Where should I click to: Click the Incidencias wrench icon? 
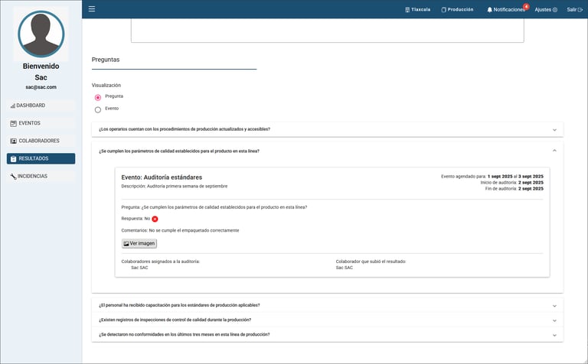tap(13, 177)
